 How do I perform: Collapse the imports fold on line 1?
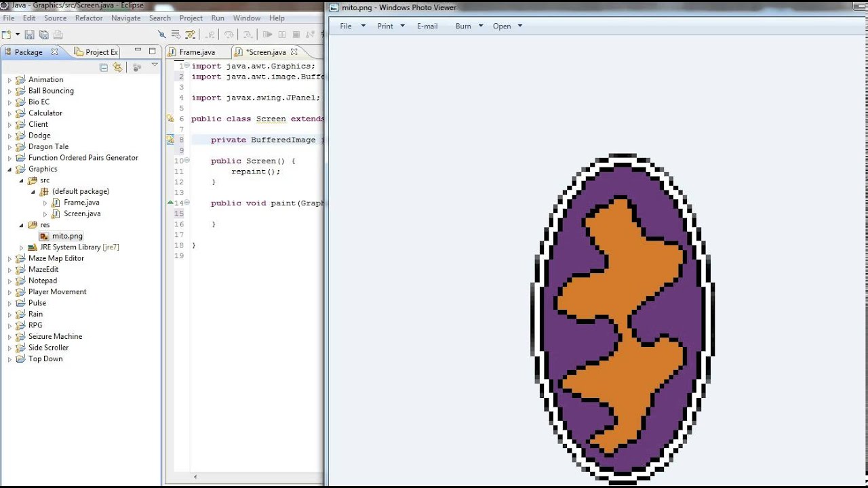coord(186,66)
